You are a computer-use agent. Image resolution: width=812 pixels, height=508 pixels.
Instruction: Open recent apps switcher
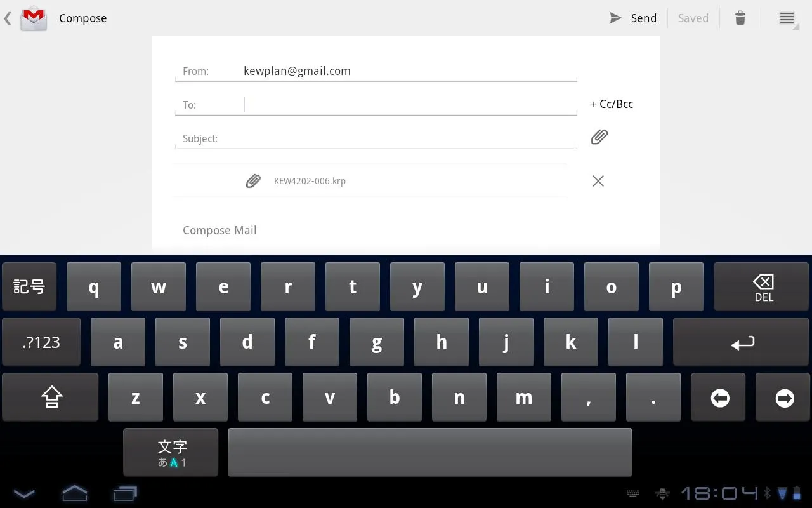click(x=125, y=493)
